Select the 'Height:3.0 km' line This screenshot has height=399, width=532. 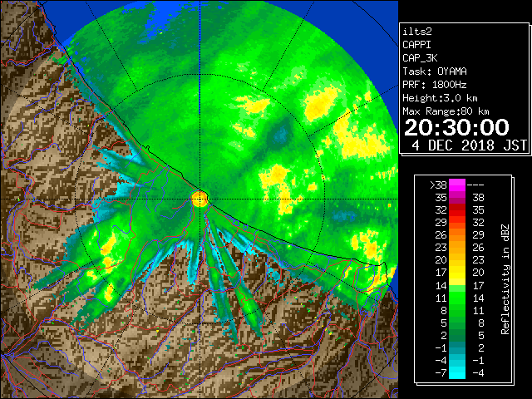[440, 98]
